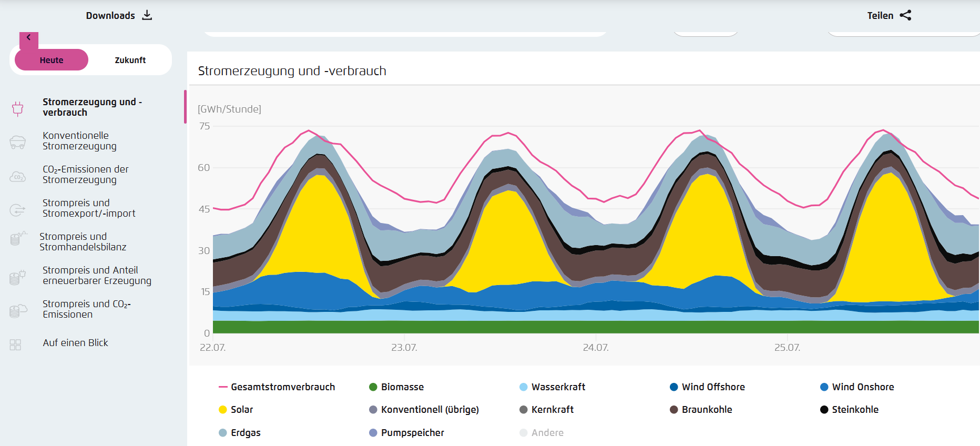Click the CO₂ cloud icon in sidebar
Image resolution: width=980 pixels, height=446 pixels.
[x=18, y=176]
